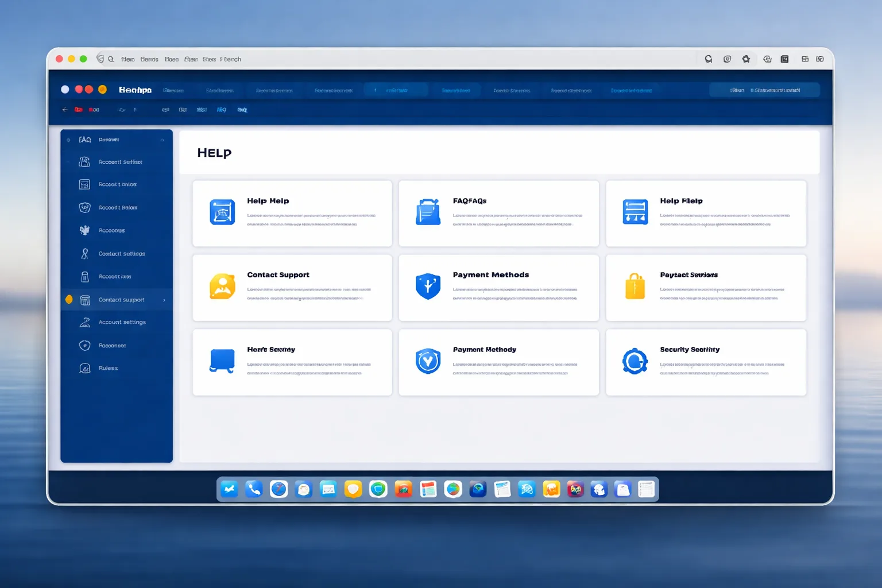Select "Contact support" label in the sidebar
This screenshot has width=882, height=588.
click(x=122, y=300)
